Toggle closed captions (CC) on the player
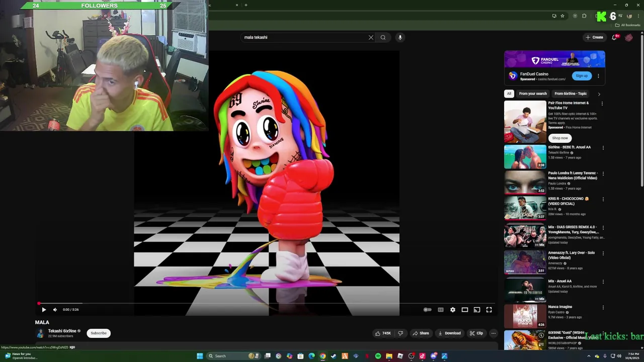Viewport: 644px width, 362px height. (441, 310)
